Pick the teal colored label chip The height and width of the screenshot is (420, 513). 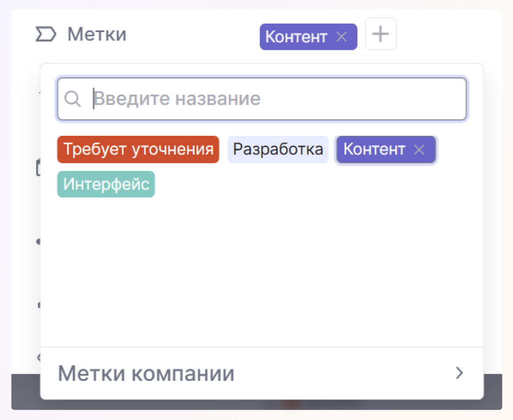pos(106,184)
